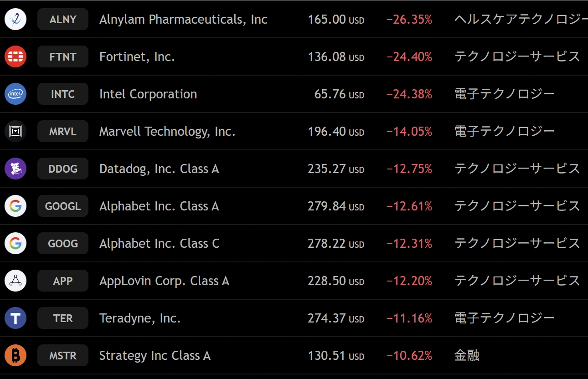Click the red Fortinet logo icon
Screen dimensions: 588x379
pyautogui.click(x=15, y=56)
